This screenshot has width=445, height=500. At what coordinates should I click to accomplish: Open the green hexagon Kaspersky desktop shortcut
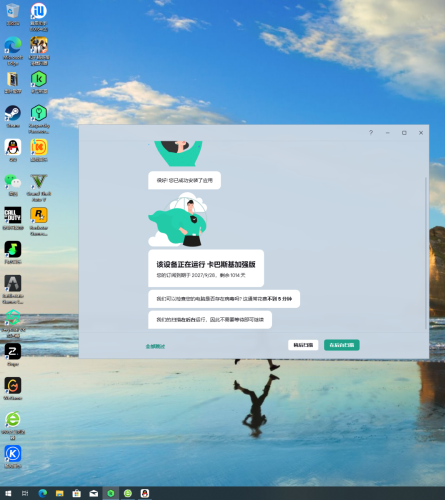[39, 82]
